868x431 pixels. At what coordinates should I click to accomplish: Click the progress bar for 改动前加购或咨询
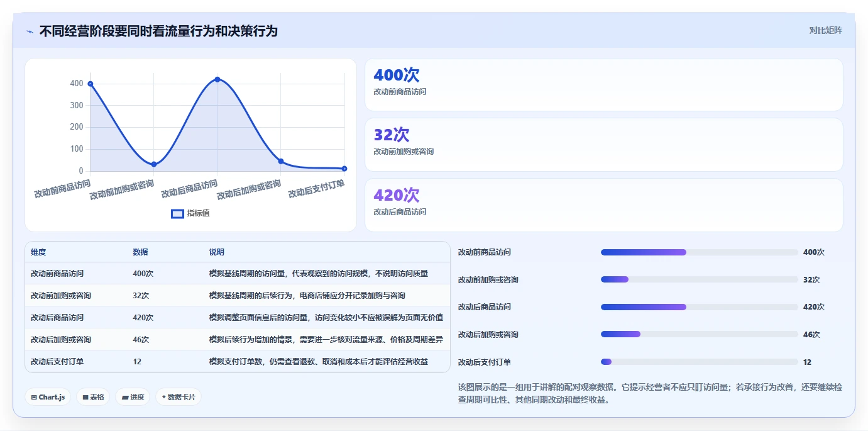click(699, 279)
